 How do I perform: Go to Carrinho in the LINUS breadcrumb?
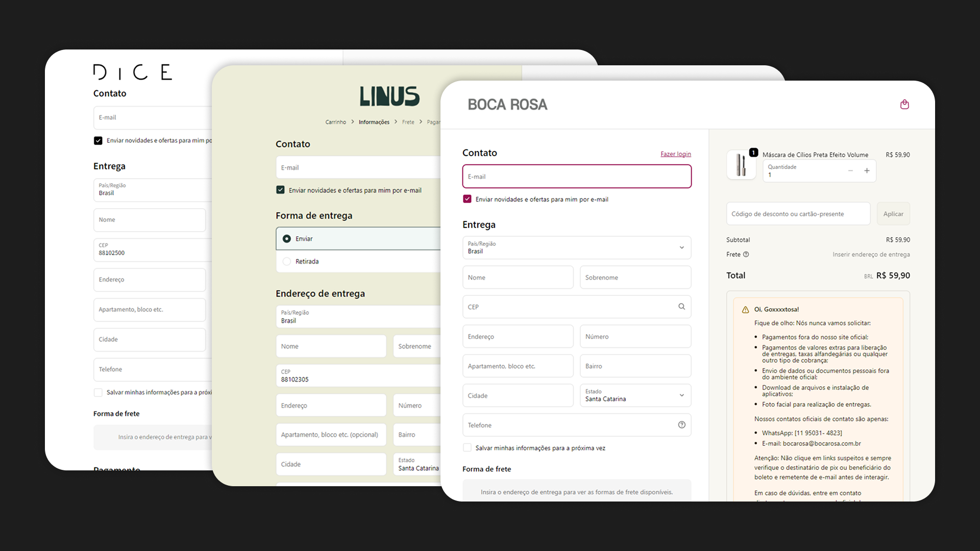[336, 122]
